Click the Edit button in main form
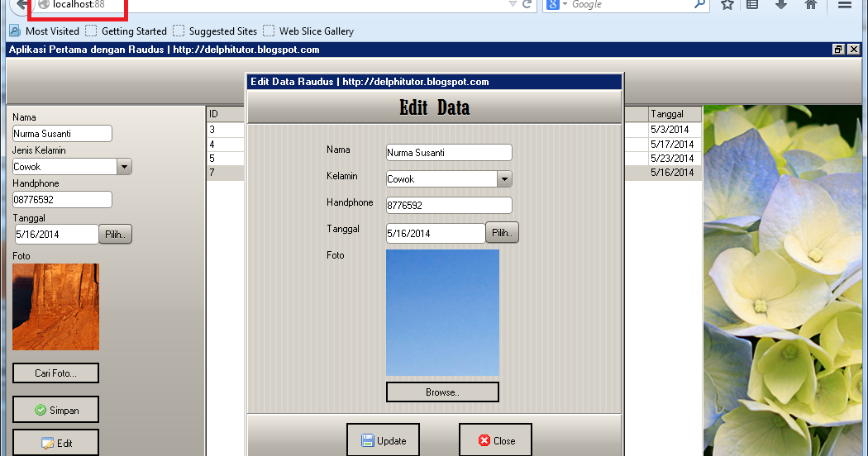This screenshot has width=868, height=456. point(56,443)
